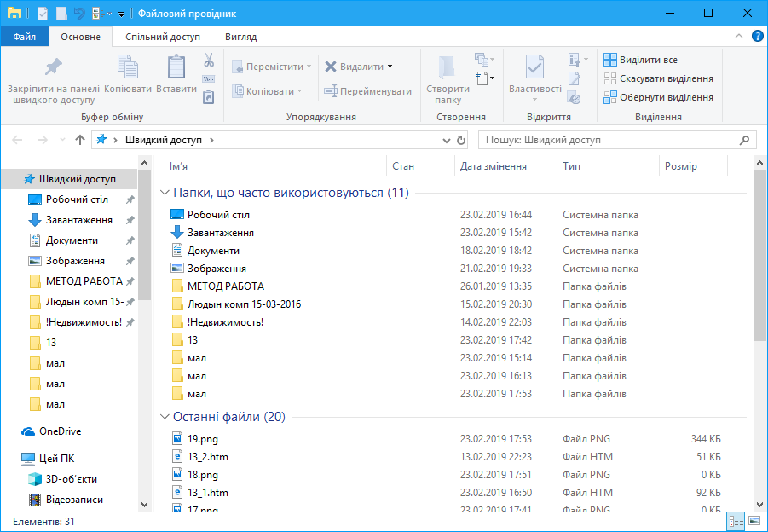Click the navigation pane scroll down arrow
The image size is (768, 532).
[x=144, y=504]
